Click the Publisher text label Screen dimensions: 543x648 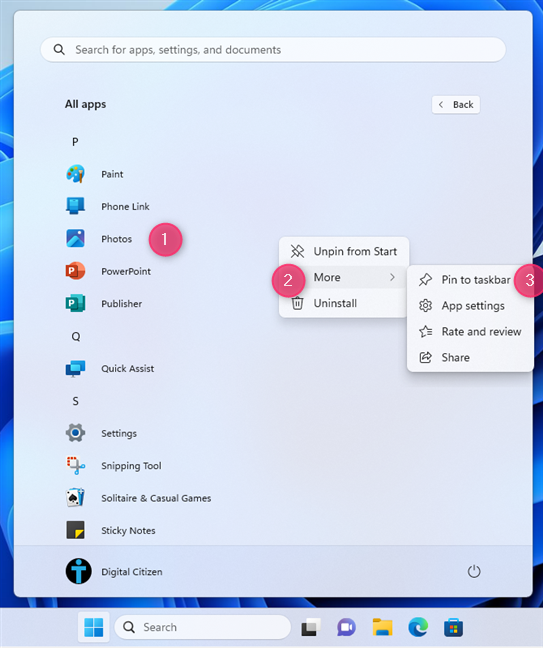click(x=121, y=303)
